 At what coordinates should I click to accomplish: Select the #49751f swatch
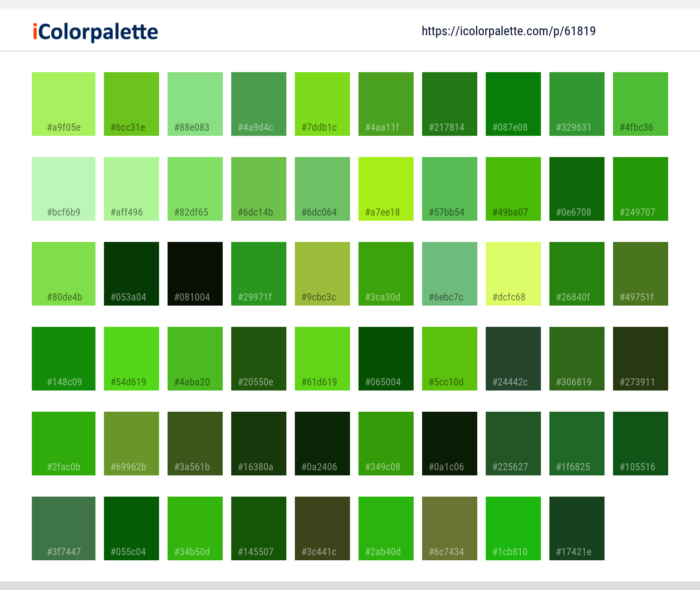[641, 274]
